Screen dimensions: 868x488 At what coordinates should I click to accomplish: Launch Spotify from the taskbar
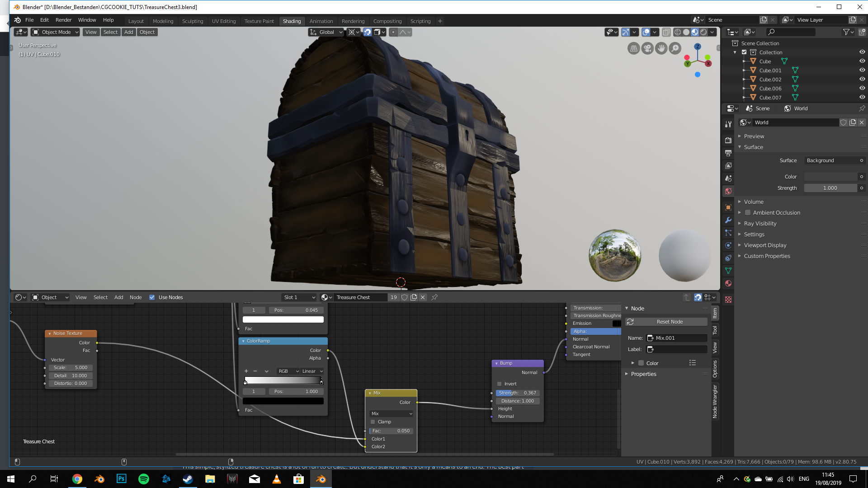click(x=143, y=479)
